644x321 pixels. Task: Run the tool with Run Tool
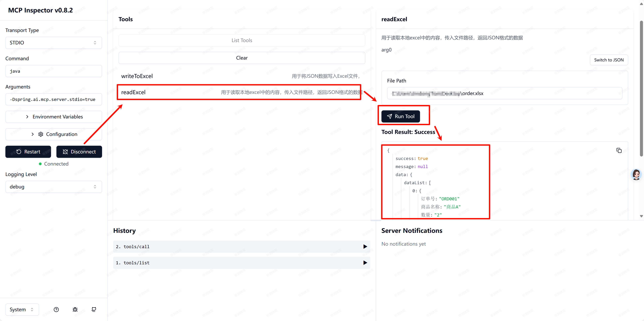[400, 116]
